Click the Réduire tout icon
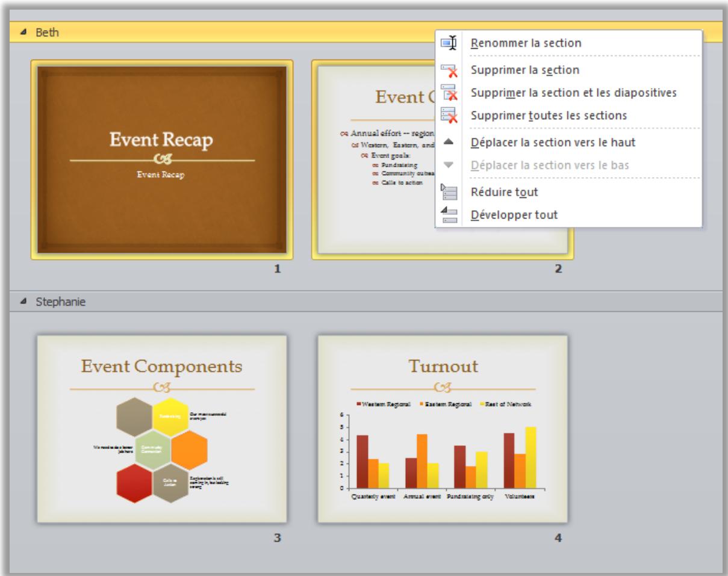The width and height of the screenshot is (728, 576). [449, 192]
